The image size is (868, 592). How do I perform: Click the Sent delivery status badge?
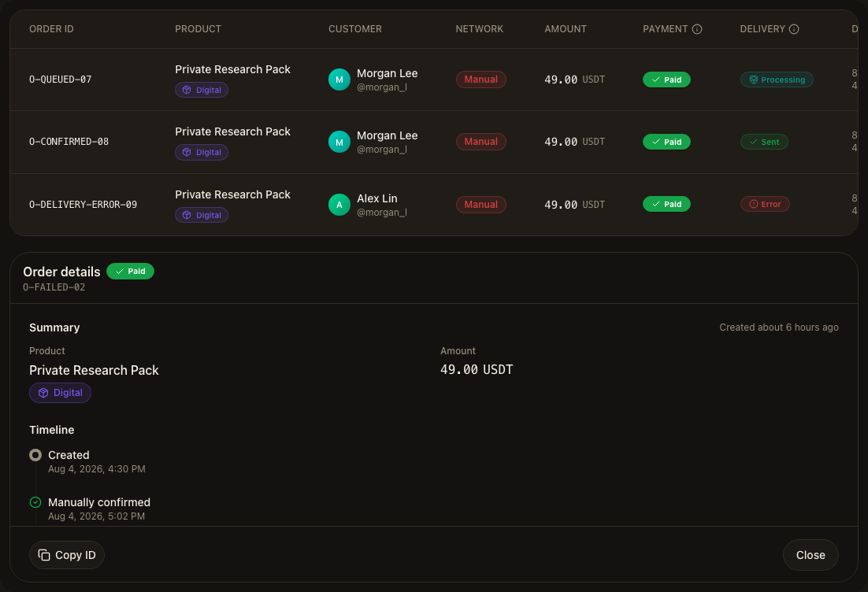coord(764,142)
